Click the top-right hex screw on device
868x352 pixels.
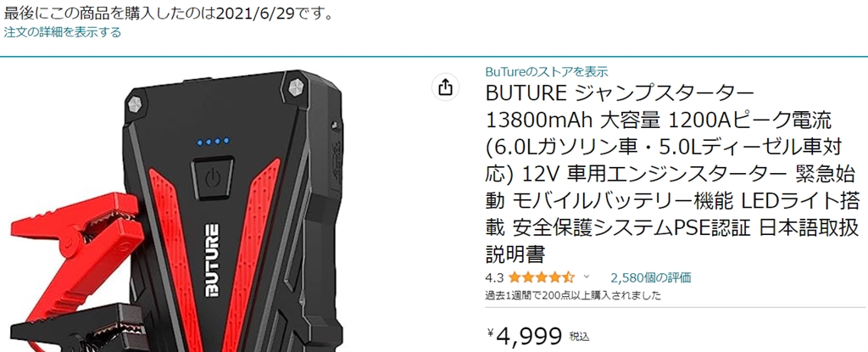click(296, 87)
